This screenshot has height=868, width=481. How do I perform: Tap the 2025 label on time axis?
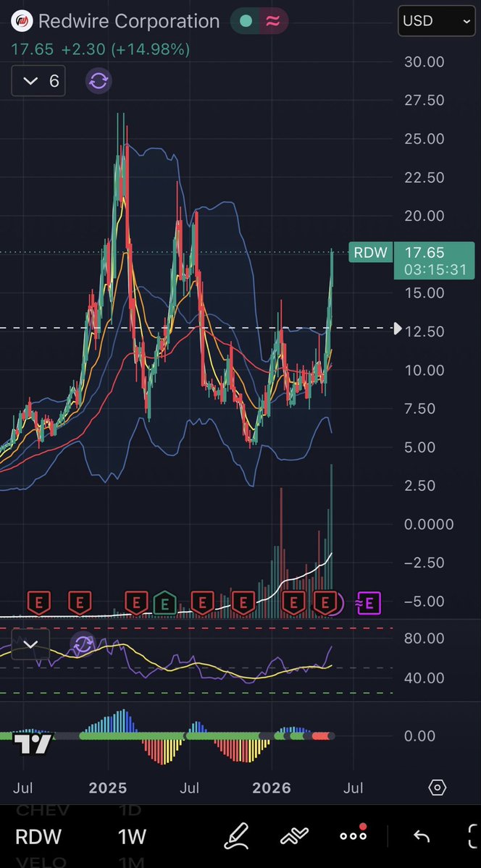pyautogui.click(x=108, y=788)
